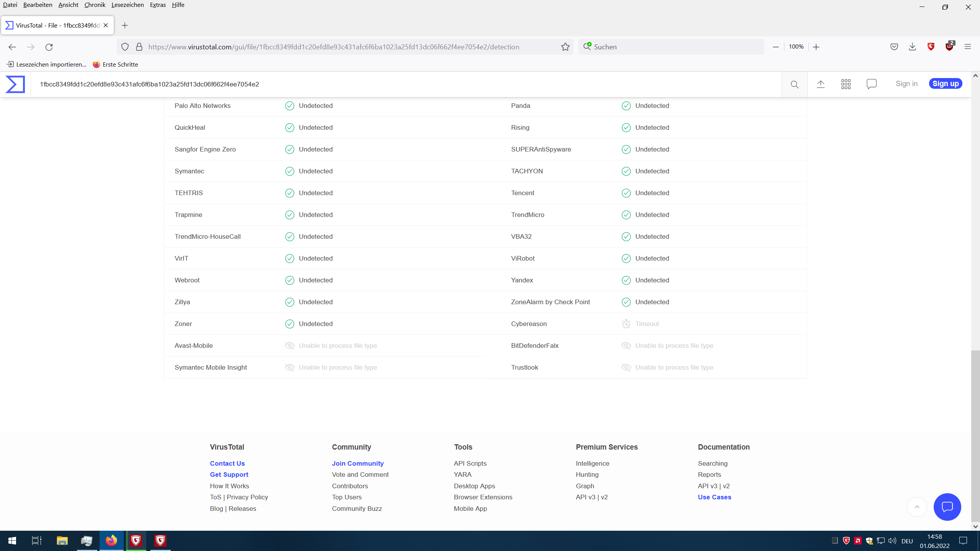
Task: Zoom out with the minus button
Action: [776, 47]
